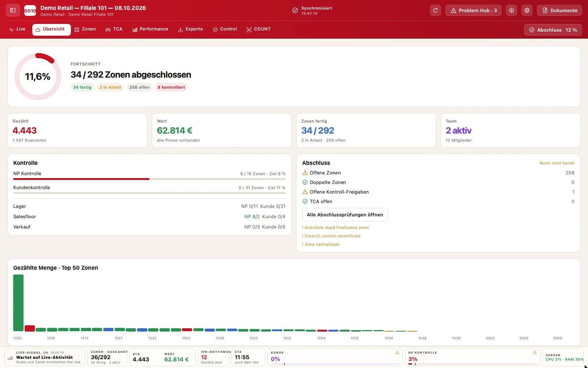This screenshot has height=368, width=588.
Task: Click the 11,6% progress ring
Action: [x=37, y=77]
